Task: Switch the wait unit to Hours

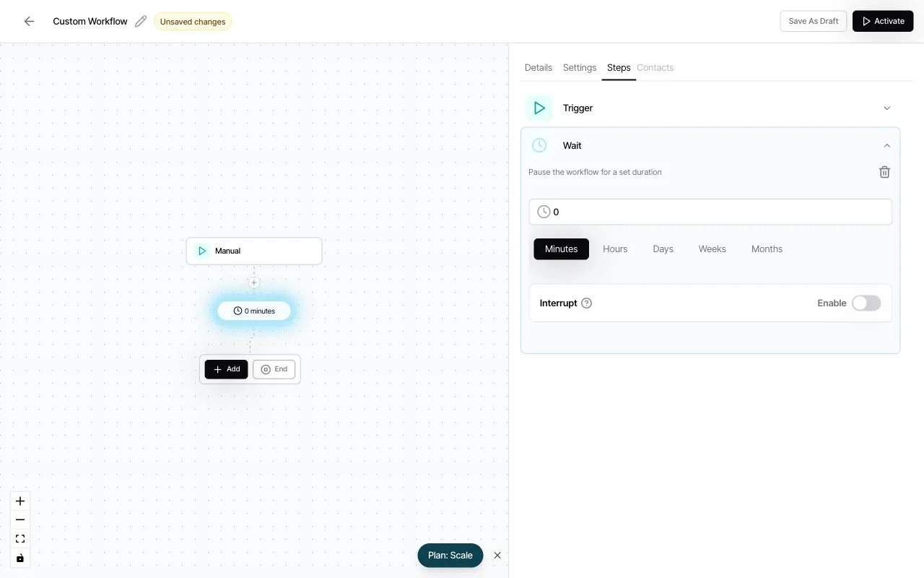Action: tap(615, 249)
